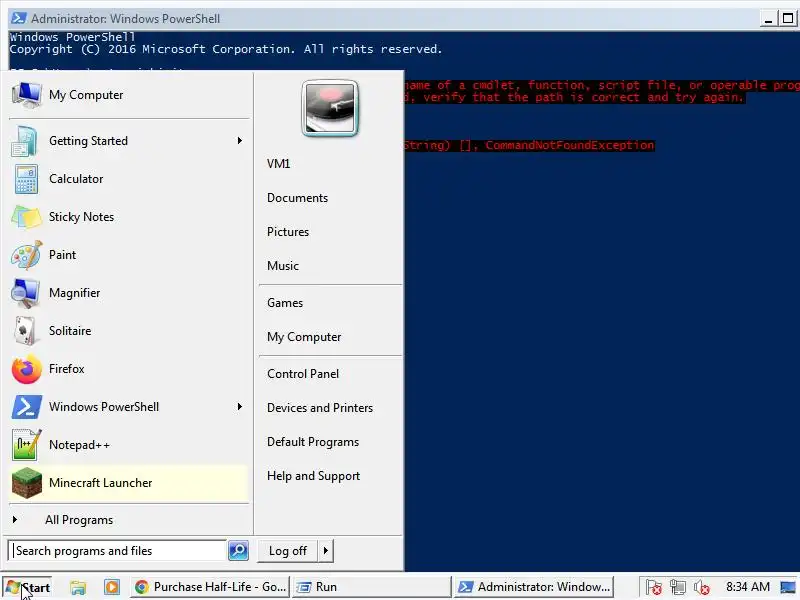Click the Start button
The width and height of the screenshot is (800, 600).
click(29, 587)
